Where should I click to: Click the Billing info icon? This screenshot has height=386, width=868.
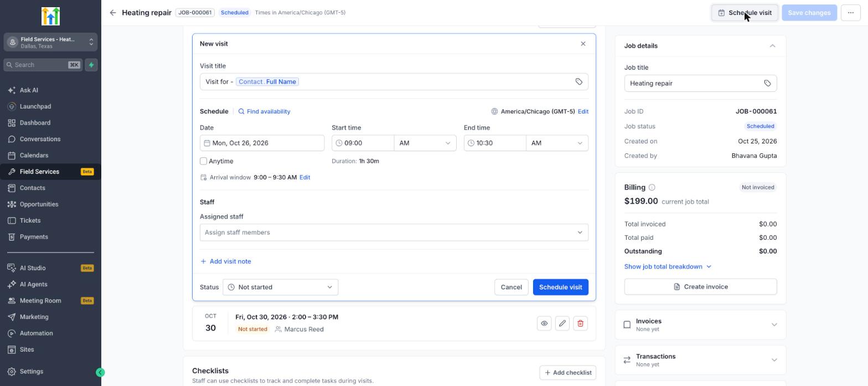[652, 188]
